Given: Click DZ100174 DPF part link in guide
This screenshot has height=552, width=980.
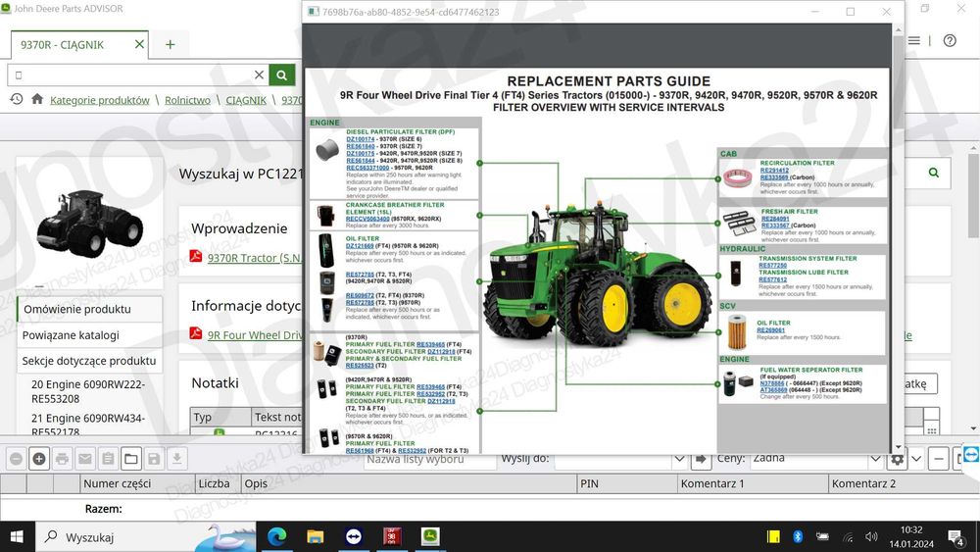Looking at the screenshot, I should (x=360, y=139).
